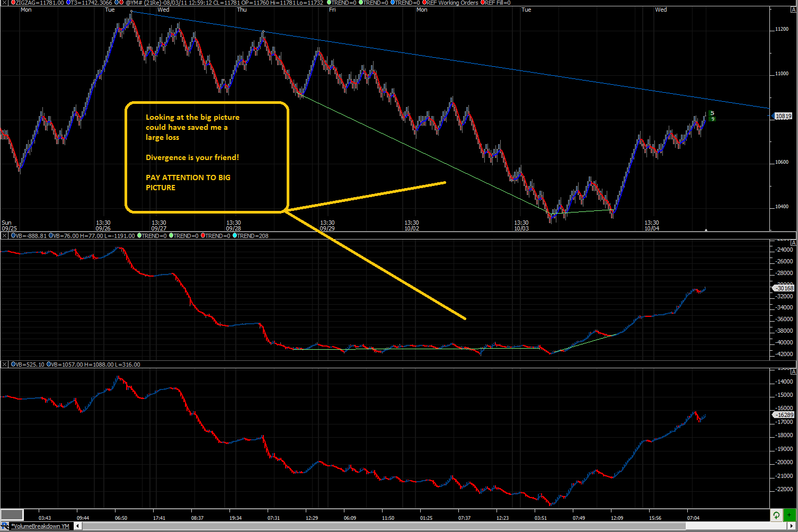This screenshot has width=798, height=532.
Task: Click the 03:43 time axis label
Action: point(45,518)
